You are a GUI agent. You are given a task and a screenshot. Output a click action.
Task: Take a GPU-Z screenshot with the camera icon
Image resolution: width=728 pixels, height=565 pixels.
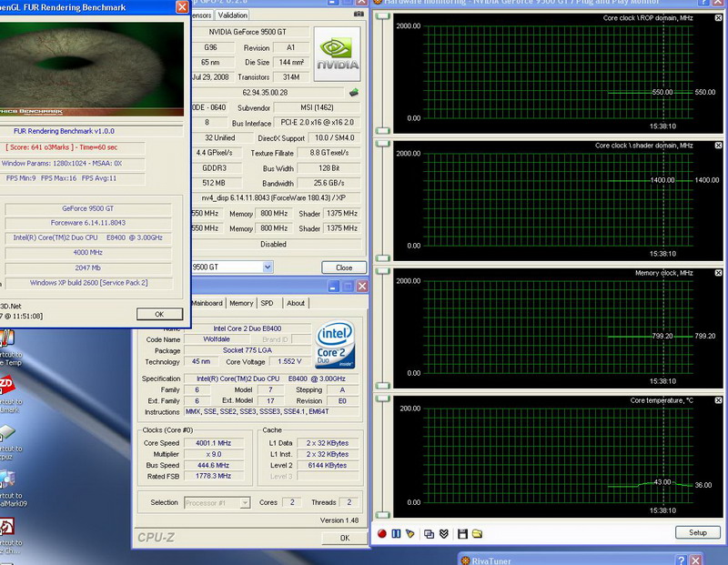[x=359, y=14]
